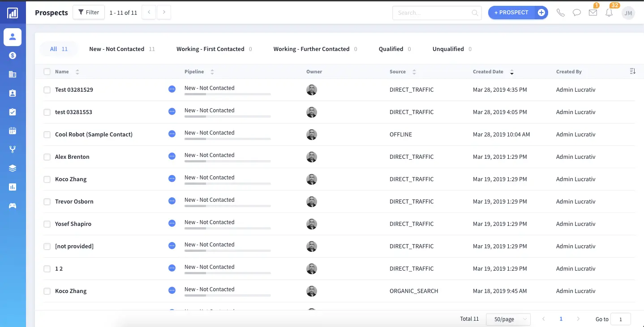This screenshot has height=327, width=644.
Task: Open the chat messages icon
Action: (577, 13)
